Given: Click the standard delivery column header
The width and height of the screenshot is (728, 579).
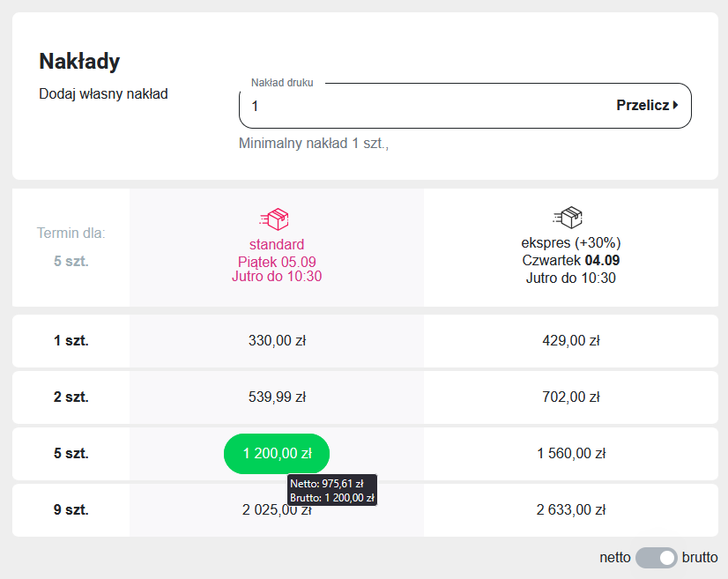Looking at the screenshot, I should (277, 245).
